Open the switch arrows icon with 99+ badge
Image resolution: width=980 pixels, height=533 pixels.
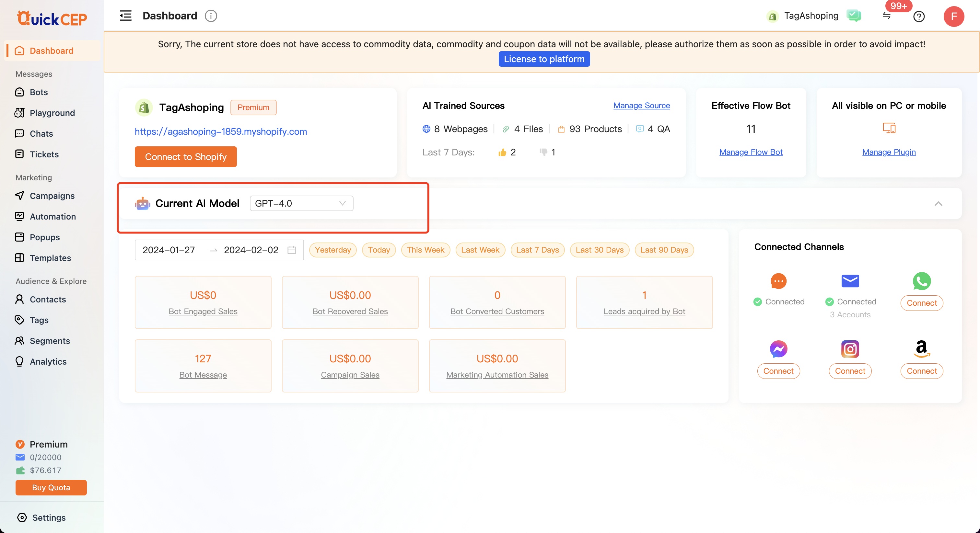click(886, 16)
